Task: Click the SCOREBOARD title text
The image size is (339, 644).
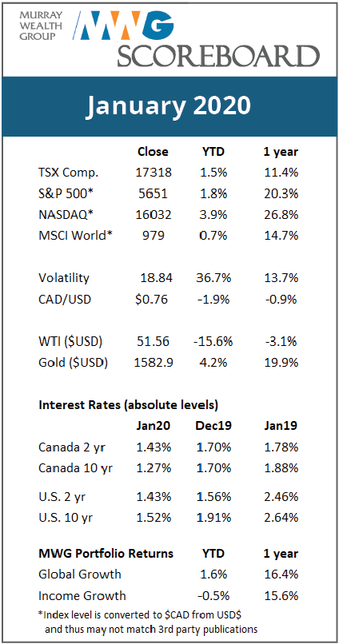Action: click(218, 56)
